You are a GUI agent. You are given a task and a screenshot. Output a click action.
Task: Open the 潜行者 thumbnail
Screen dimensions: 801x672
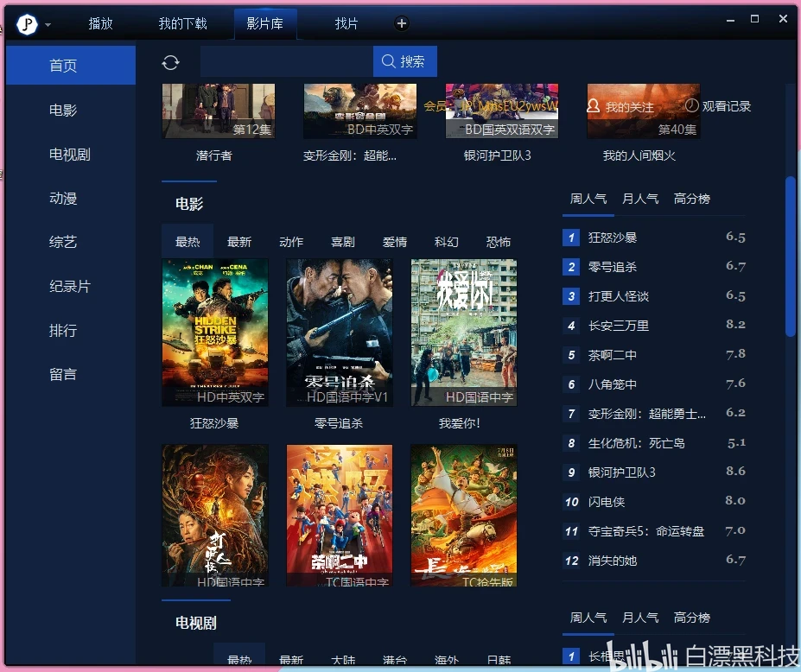[219, 111]
